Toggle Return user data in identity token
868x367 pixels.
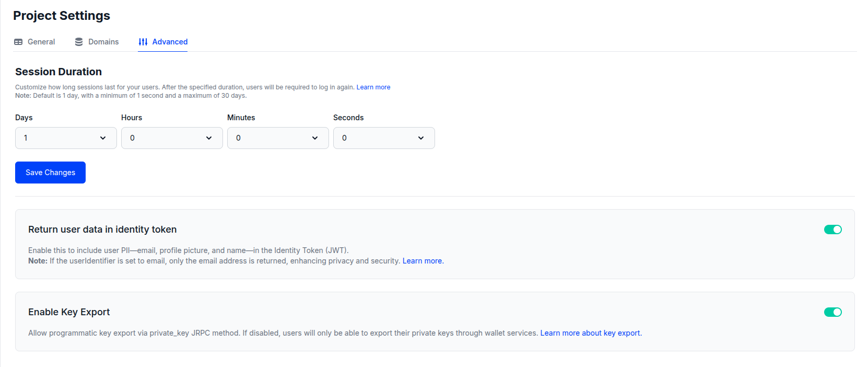click(x=833, y=230)
